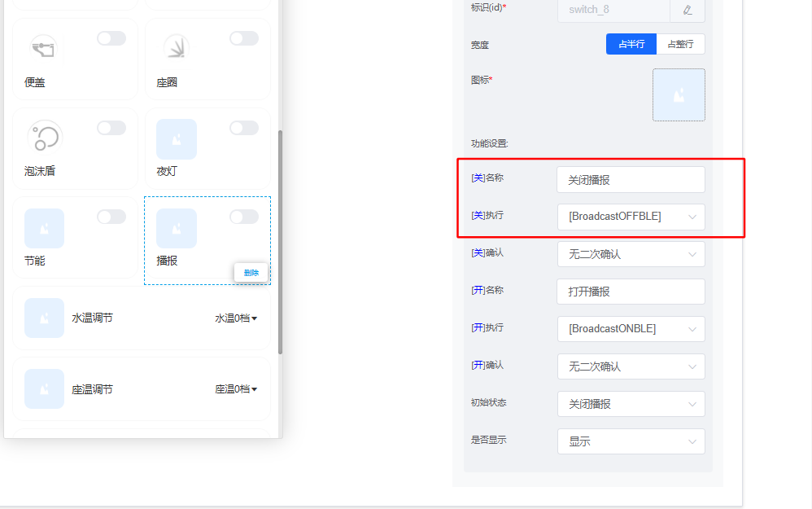Image resolution: width=812 pixels, height=509 pixels.
Task: Select the 泡沫盾 foam shield icon
Action: click(x=44, y=138)
